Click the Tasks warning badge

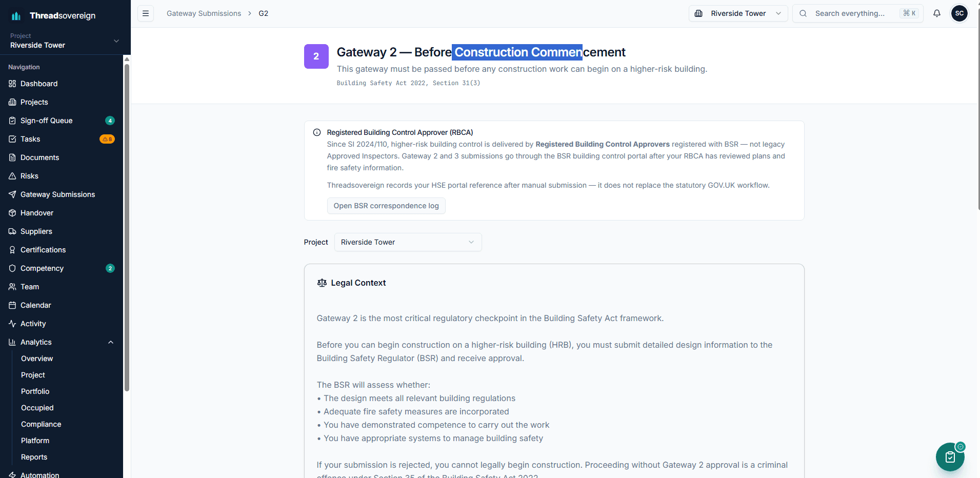click(107, 139)
